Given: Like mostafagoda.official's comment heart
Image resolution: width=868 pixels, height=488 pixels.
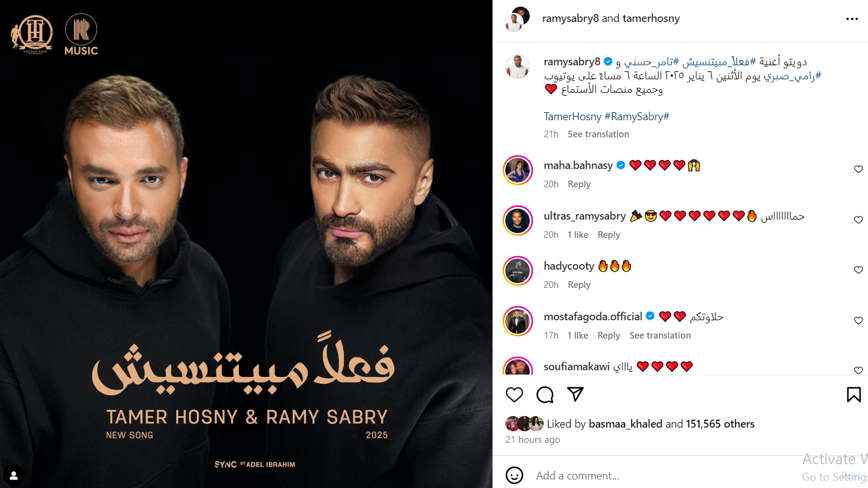Looking at the screenshot, I should click(858, 321).
